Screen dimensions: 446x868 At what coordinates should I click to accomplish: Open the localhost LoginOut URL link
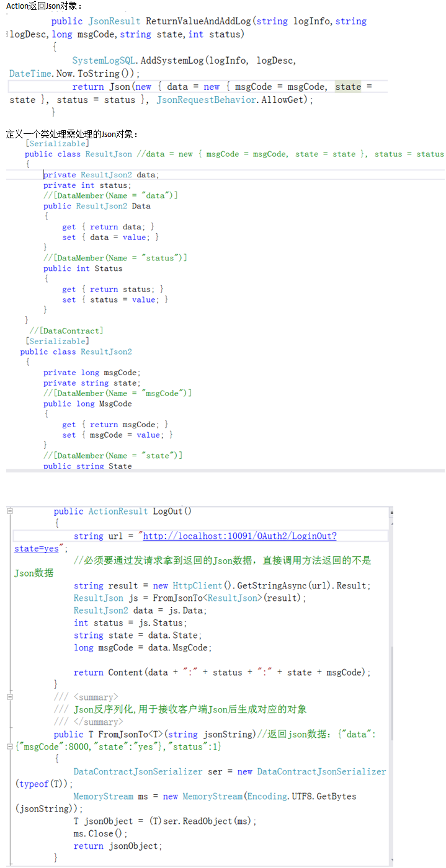coord(239,536)
